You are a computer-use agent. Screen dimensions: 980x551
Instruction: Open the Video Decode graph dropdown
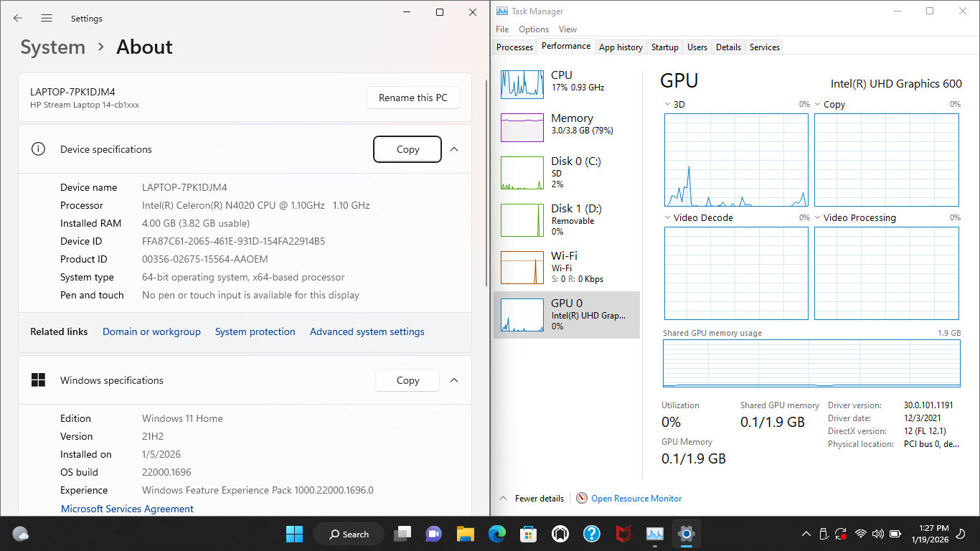point(669,218)
